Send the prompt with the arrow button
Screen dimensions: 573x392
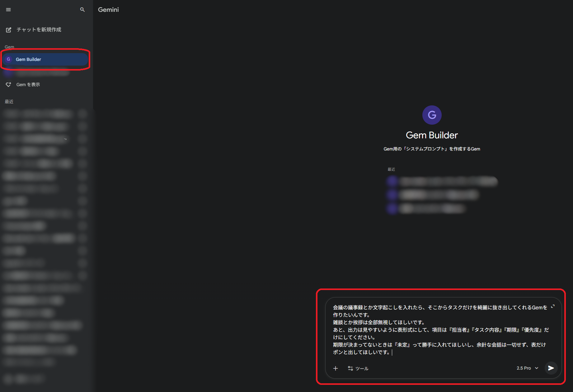[x=551, y=368]
